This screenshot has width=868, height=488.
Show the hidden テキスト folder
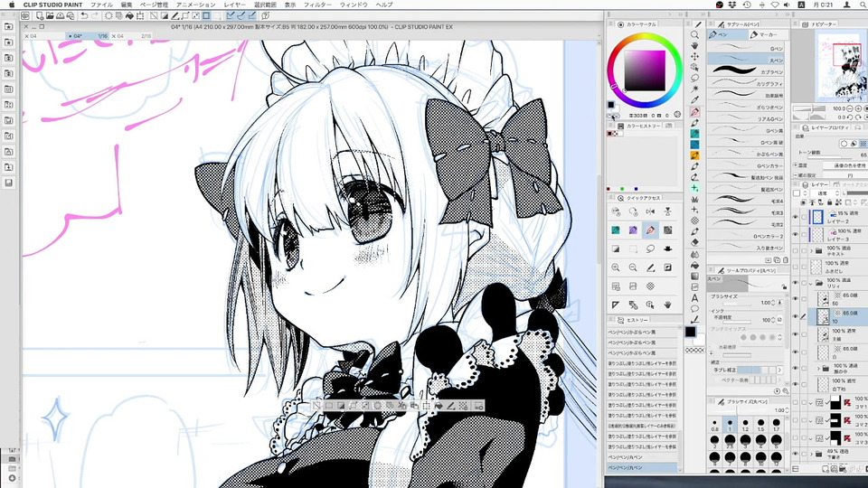[x=796, y=250]
